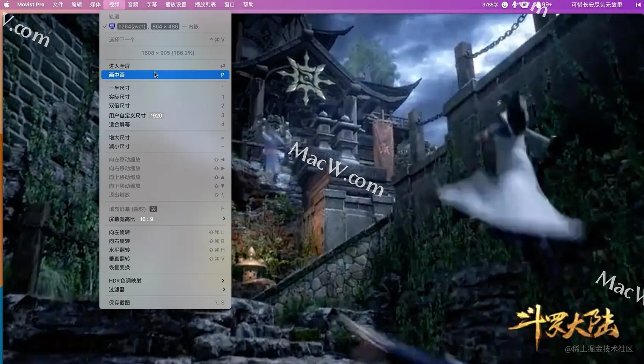Click the monitor icon beside h264(avc1)
Image resolution: width=644 pixels, height=364 pixels.
coord(112,26)
